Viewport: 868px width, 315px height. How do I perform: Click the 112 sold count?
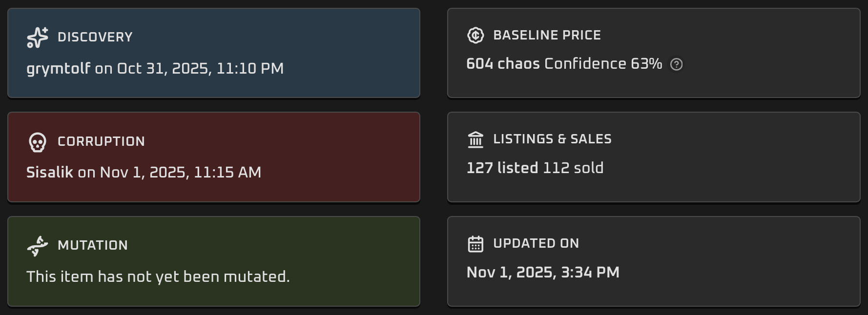[x=573, y=168]
